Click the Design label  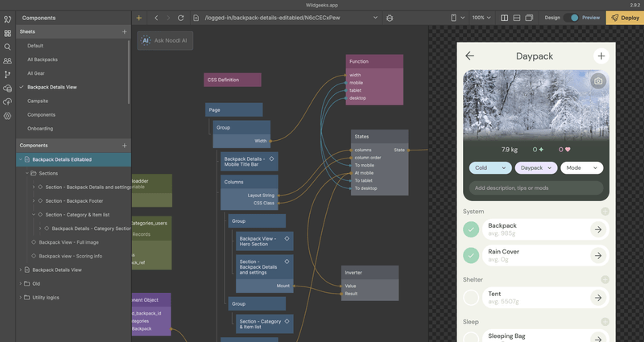click(552, 18)
